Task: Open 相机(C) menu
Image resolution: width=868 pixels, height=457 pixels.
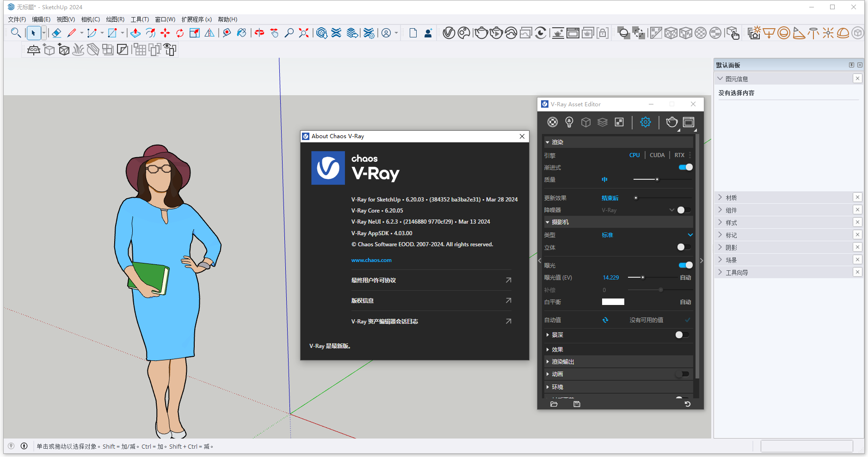Action: (90, 19)
